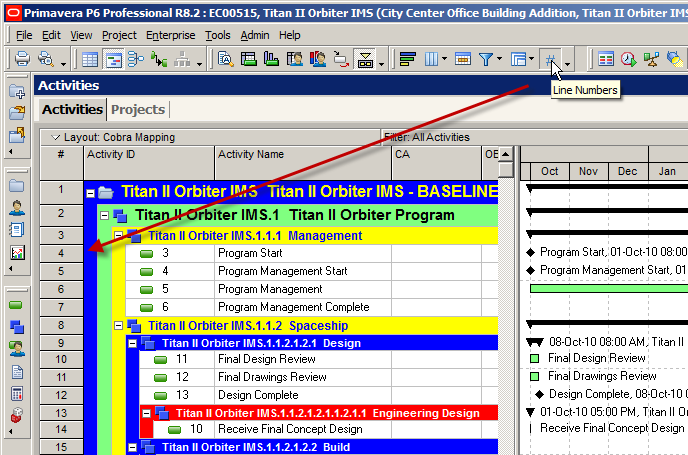The width and height of the screenshot is (688, 455).
Task: Click the Schedule clock icon
Action: click(x=629, y=59)
